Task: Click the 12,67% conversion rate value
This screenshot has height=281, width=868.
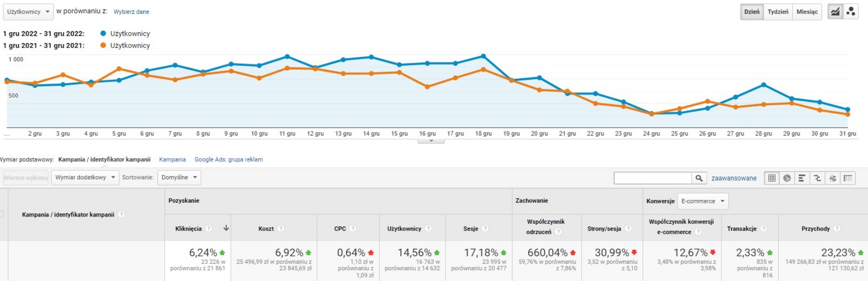Action: pyautogui.click(x=691, y=252)
